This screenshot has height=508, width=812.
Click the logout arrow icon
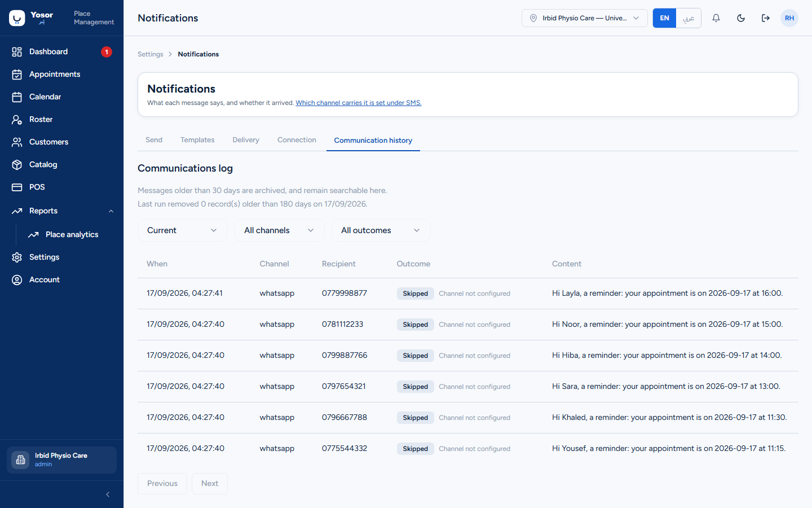coord(766,18)
